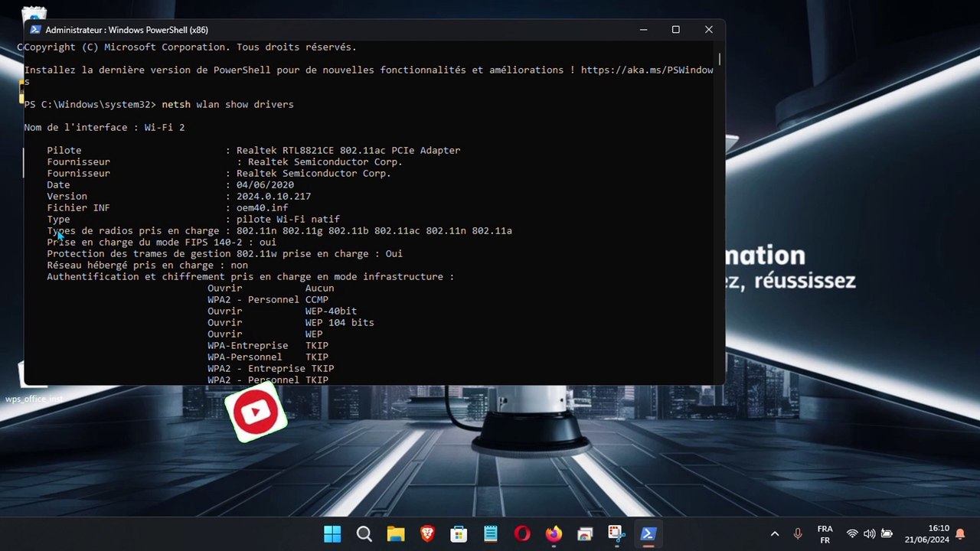
Task: Open the clock showing 16:10 21/06/2024
Action: 927,534
